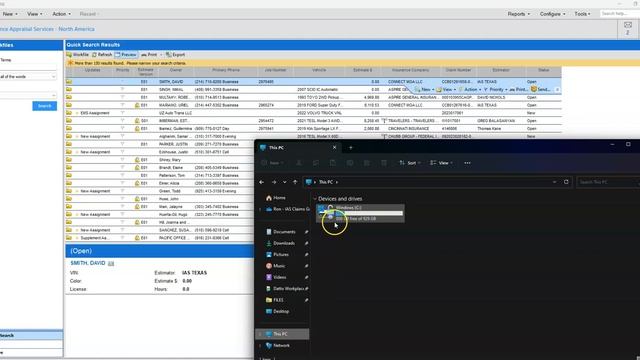The width and height of the screenshot is (640, 360).
Task: Click Send... in floating row toolbar
Action: point(540,89)
